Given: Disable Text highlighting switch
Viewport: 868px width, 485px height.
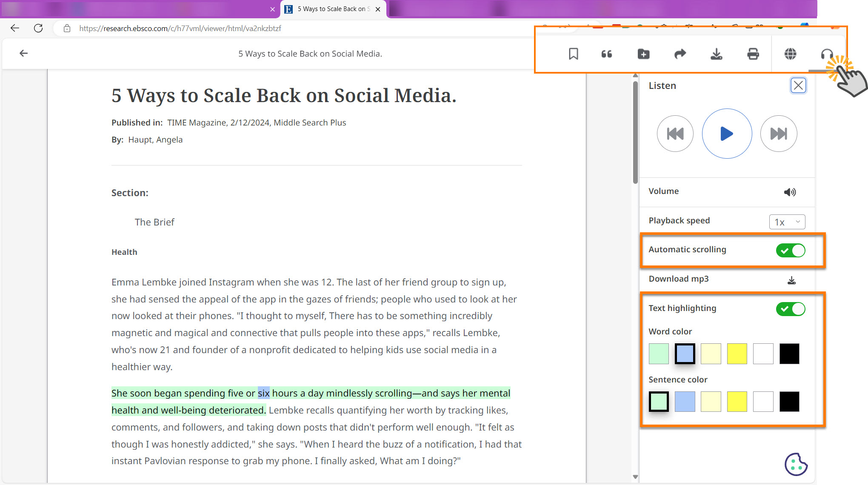Looking at the screenshot, I should pyautogui.click(x=791, y=309).
